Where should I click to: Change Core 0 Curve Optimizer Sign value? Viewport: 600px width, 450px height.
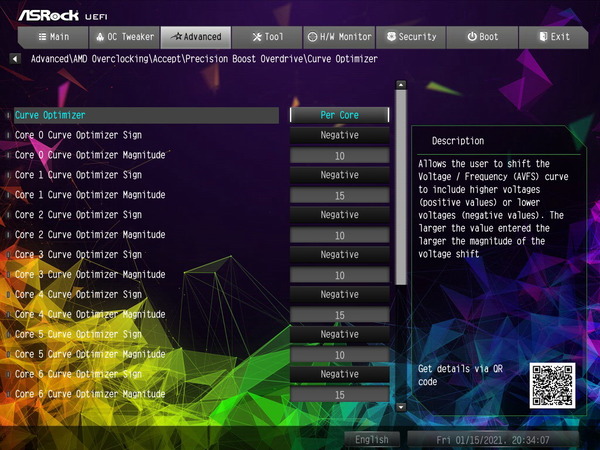(340, 135)
